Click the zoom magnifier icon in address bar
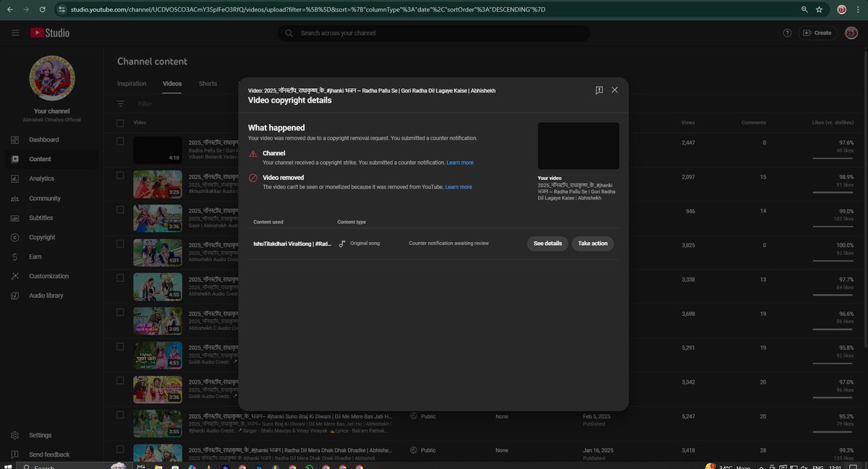The height and width of the screenshot is (469, 868). [804, 9]
